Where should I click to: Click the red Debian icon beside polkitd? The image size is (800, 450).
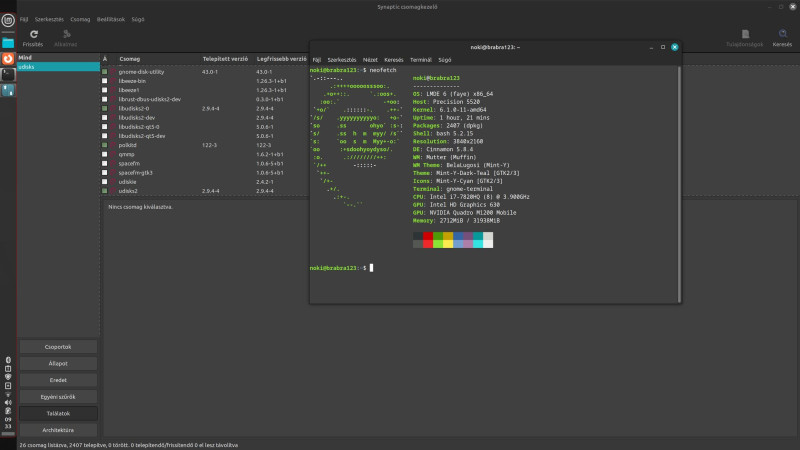point(113,145)
